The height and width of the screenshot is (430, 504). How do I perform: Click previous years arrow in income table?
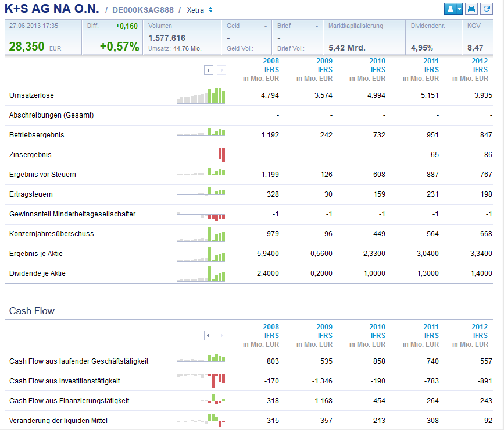pos(209,70)
